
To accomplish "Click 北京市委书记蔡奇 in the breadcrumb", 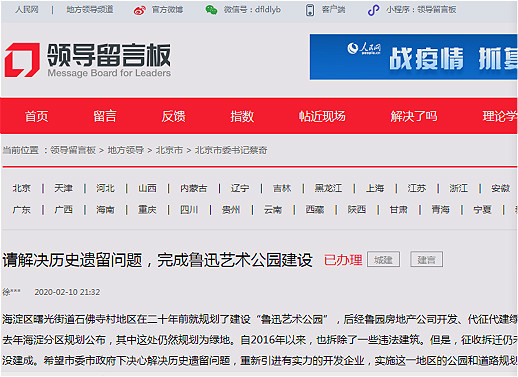I will pyautogui.click(x=231, y=150).
